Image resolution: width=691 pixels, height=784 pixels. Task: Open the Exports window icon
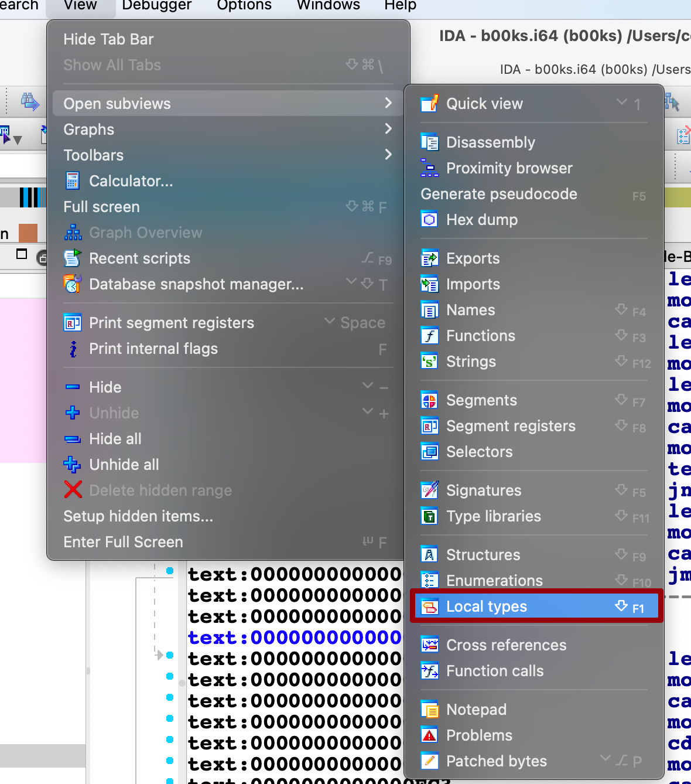[429, 258]
